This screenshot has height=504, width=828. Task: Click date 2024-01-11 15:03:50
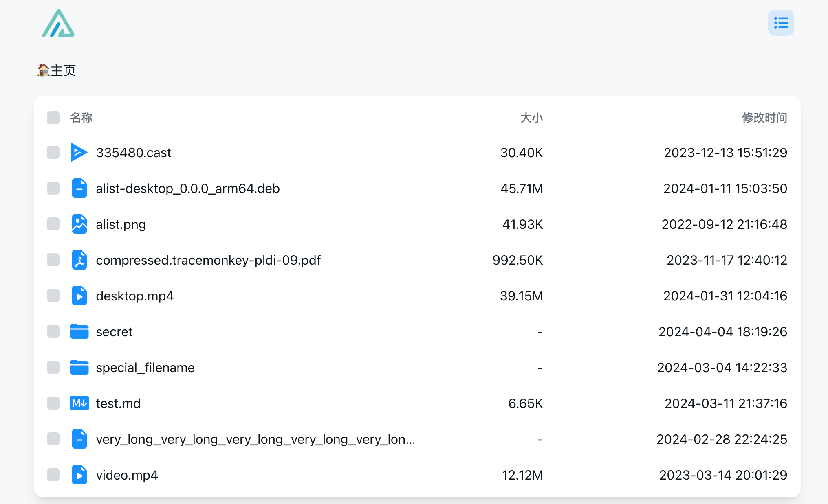[x=725, y=188]
